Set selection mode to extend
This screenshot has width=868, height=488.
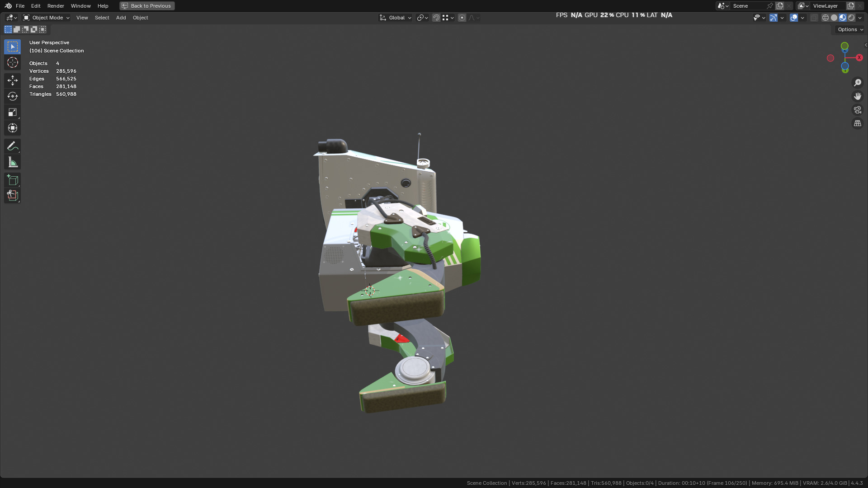[x=17, y=29]
